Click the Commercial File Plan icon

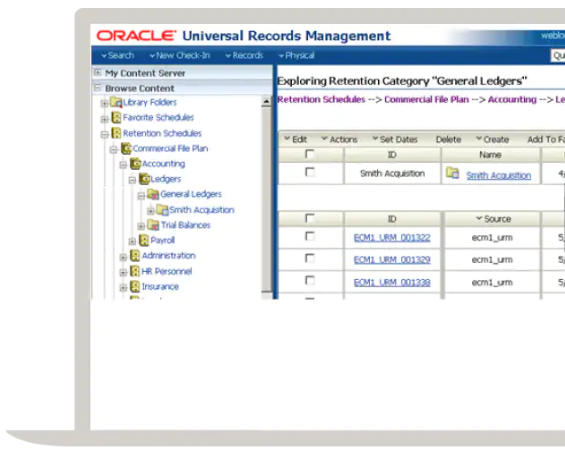(126, 148)
